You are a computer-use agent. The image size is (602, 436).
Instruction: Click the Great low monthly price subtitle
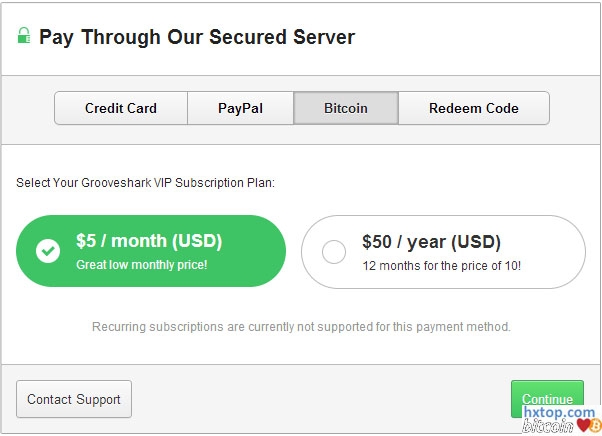click(141, 265)
